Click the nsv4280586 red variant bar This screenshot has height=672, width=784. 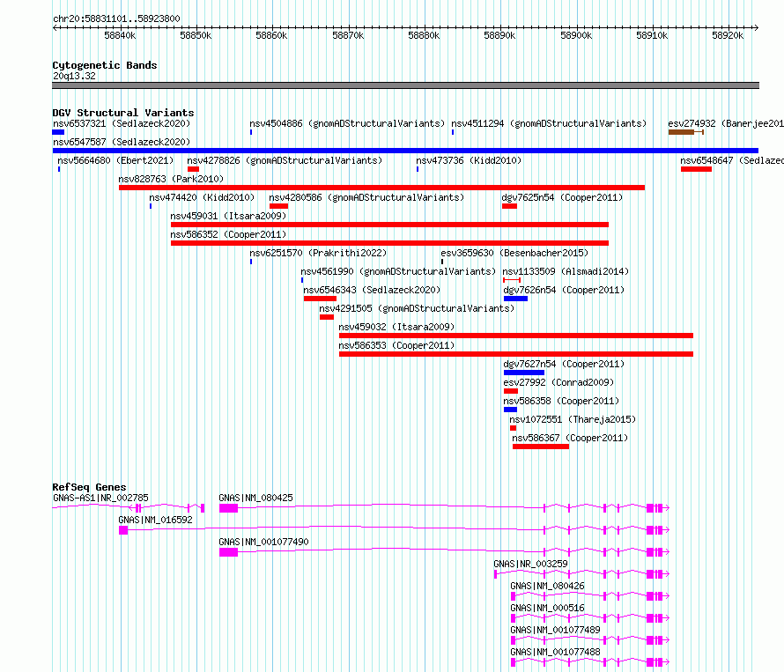(278, 206)
